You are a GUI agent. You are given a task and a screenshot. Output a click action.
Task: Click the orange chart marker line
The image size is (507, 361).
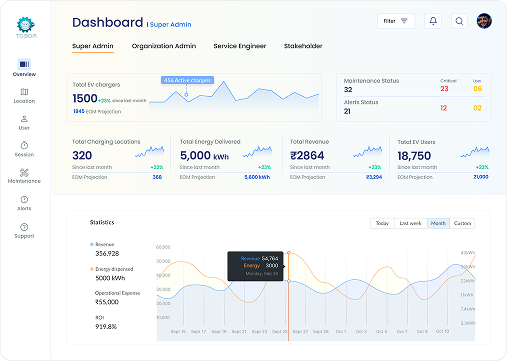(288, 296)
